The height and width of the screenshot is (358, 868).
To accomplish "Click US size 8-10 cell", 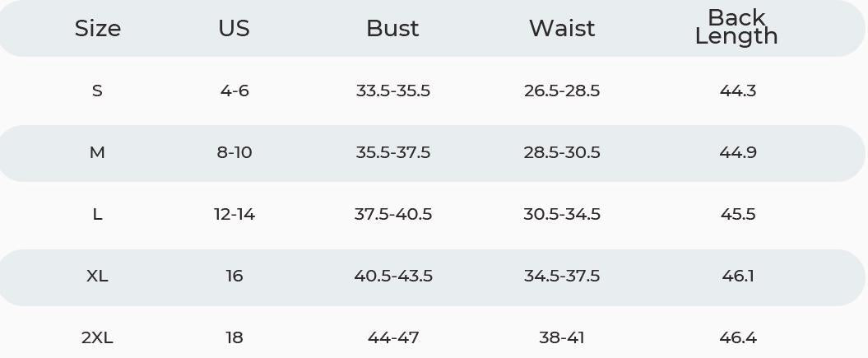I will click(234, 152).
